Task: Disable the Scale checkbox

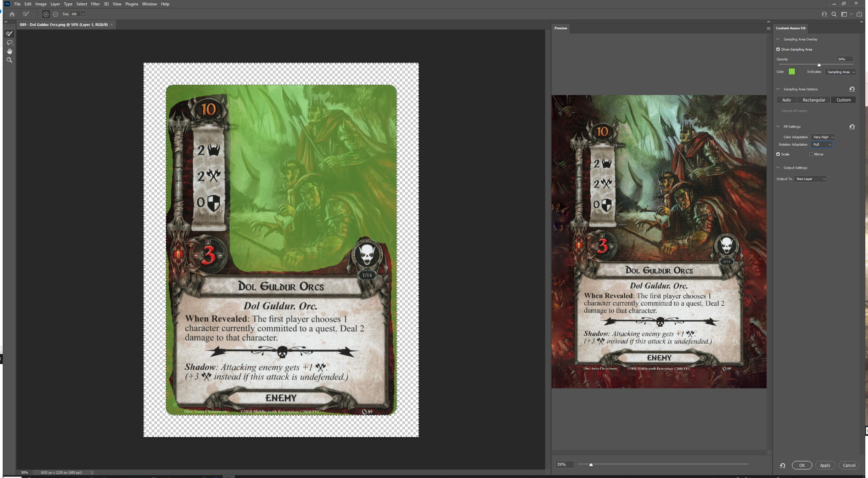Action: 778,154
